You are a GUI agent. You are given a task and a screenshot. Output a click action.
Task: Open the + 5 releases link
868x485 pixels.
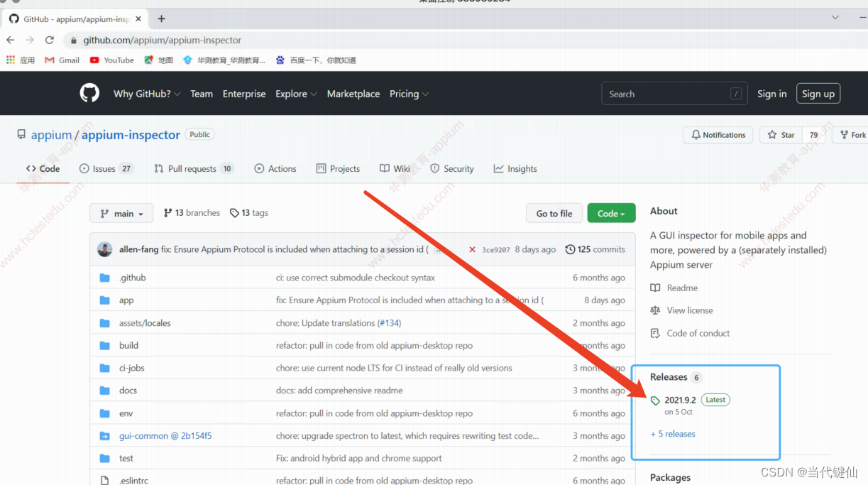tap(673, 434)
